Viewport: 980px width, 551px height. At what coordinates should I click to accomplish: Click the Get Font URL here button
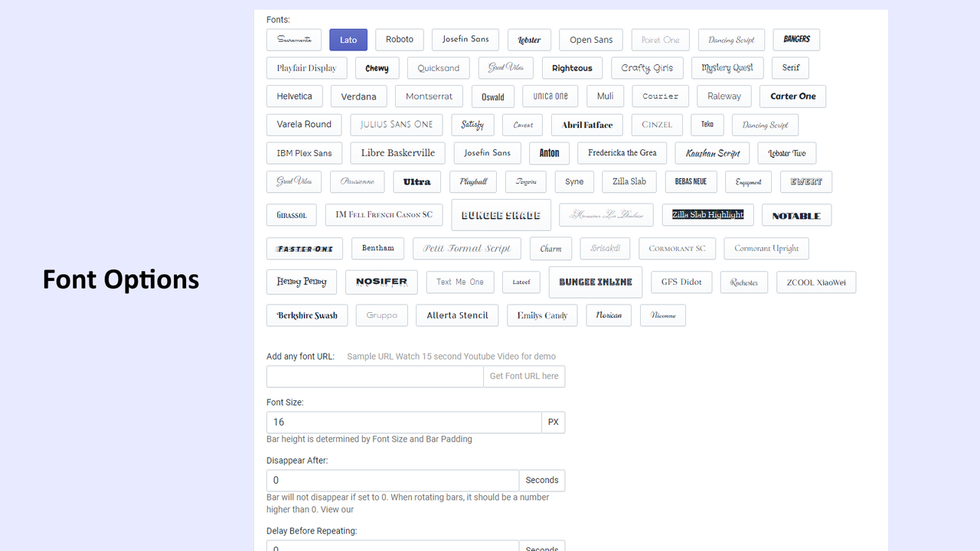(x=524, y=376)
